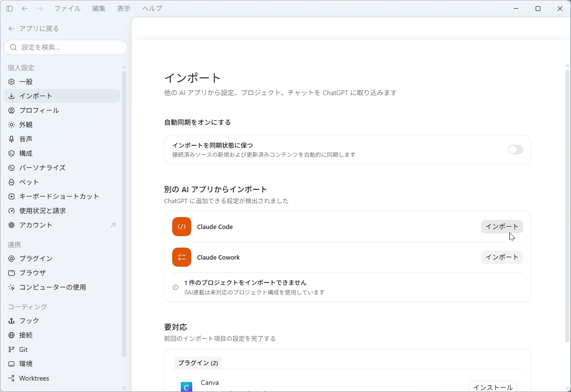Viewport: 571px width, 392px height.
Task: Click the at-sign icon beside プラグイン
Action: (11, 259)
